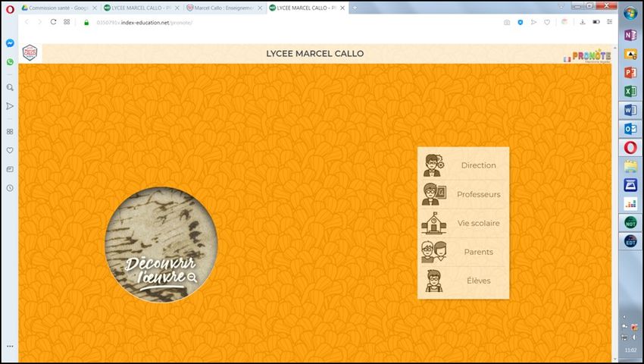Open the Opera main menu logo

(9, 8)
